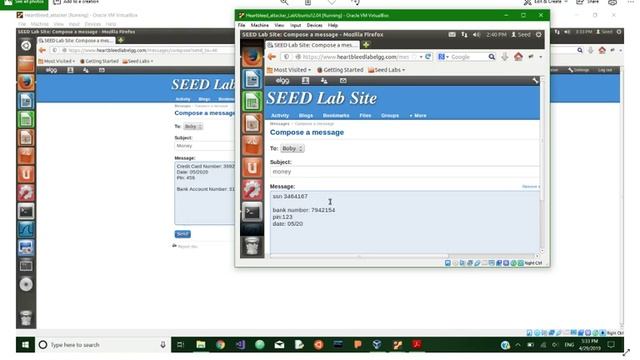Click Send button in background VM
640x360 pixels.
click(x=182, y=234)
